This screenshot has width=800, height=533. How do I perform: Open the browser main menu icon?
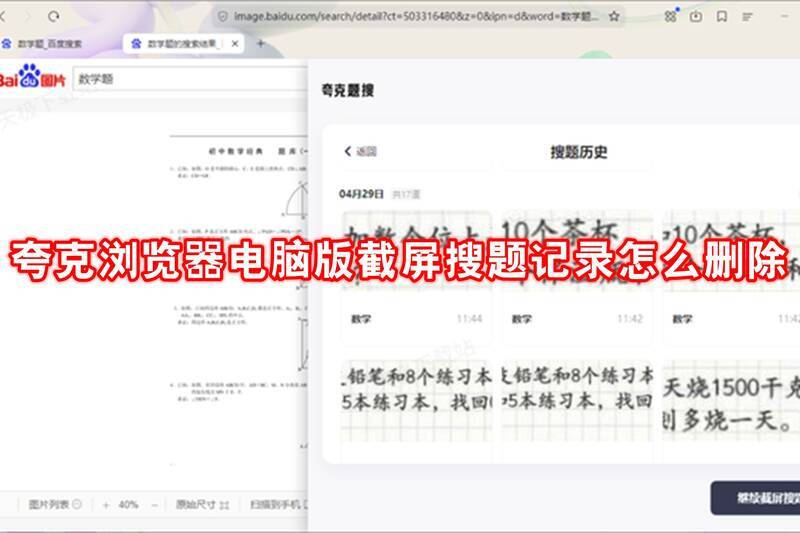coord(747,17)
